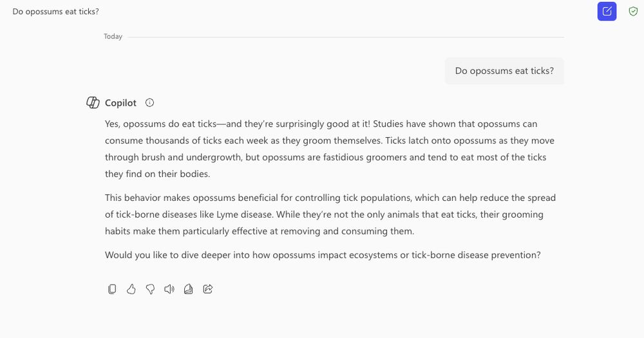The image size is (644, 338).
Task: Read the response aloud with speaker icon
Action: click(169, 289)
